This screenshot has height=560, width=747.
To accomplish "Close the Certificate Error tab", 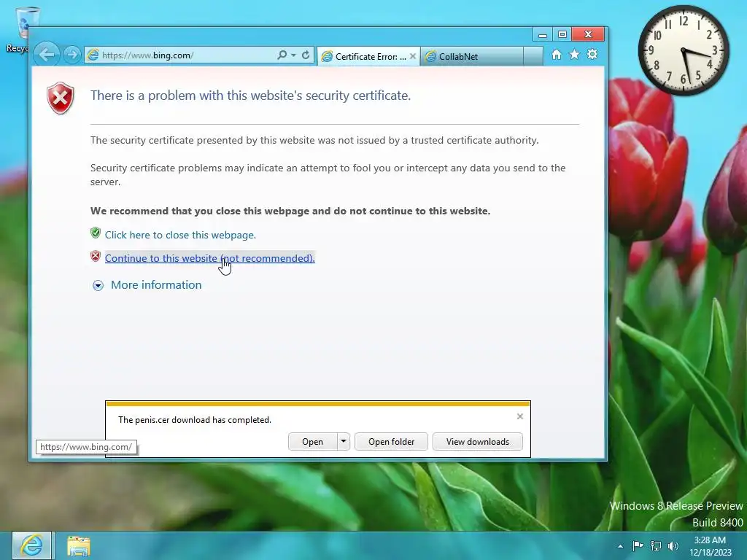I will point(413,56).
